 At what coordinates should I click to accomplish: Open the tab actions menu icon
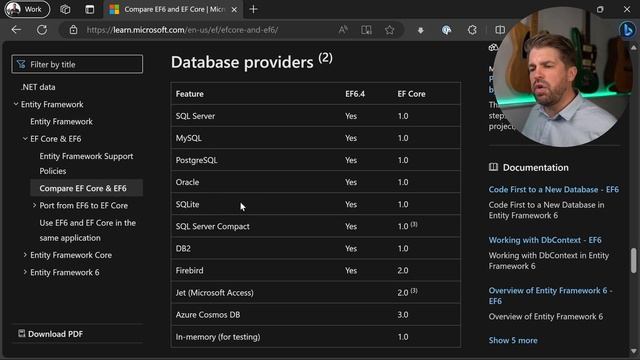(x=89, y=9)
